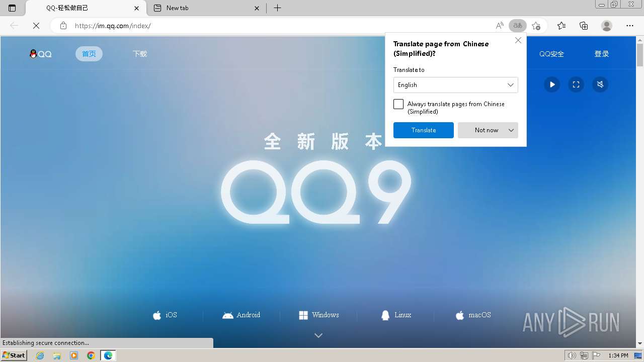Open the tab actions menu
The height and width of the screenshot is (362, 644).
click(12, 8)
